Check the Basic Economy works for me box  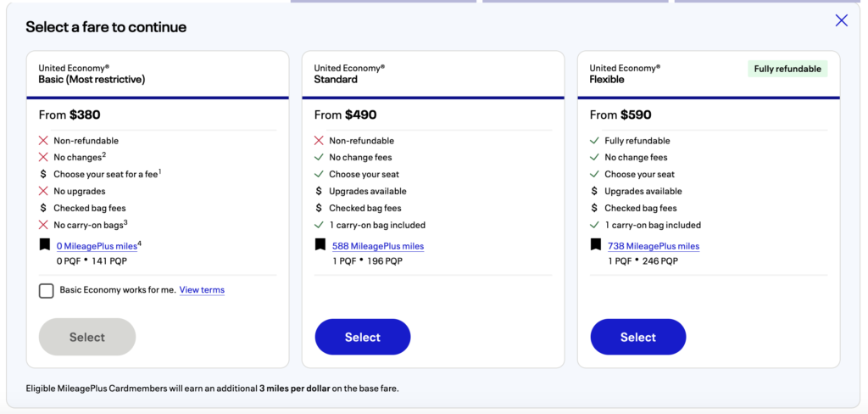point(46,290)
